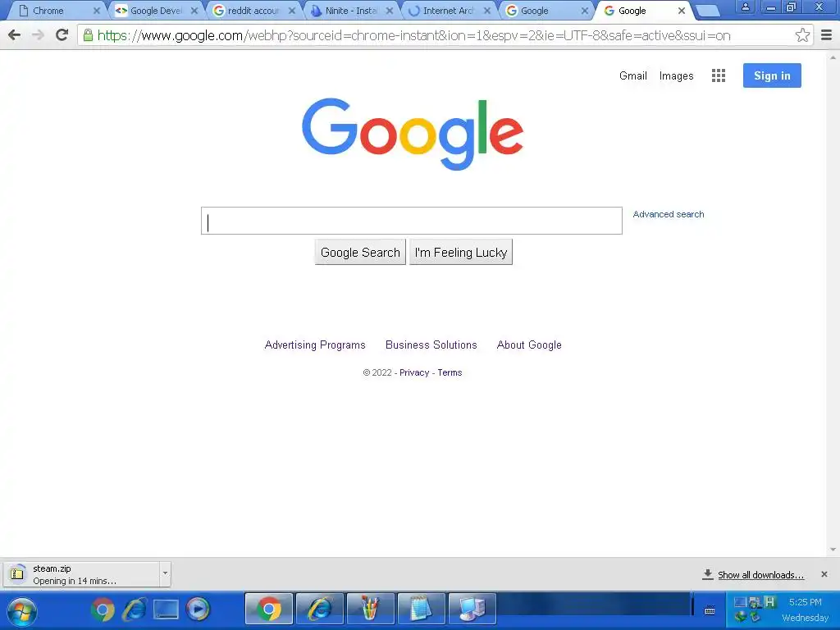Go back using the back arrow

pos(15,35)
